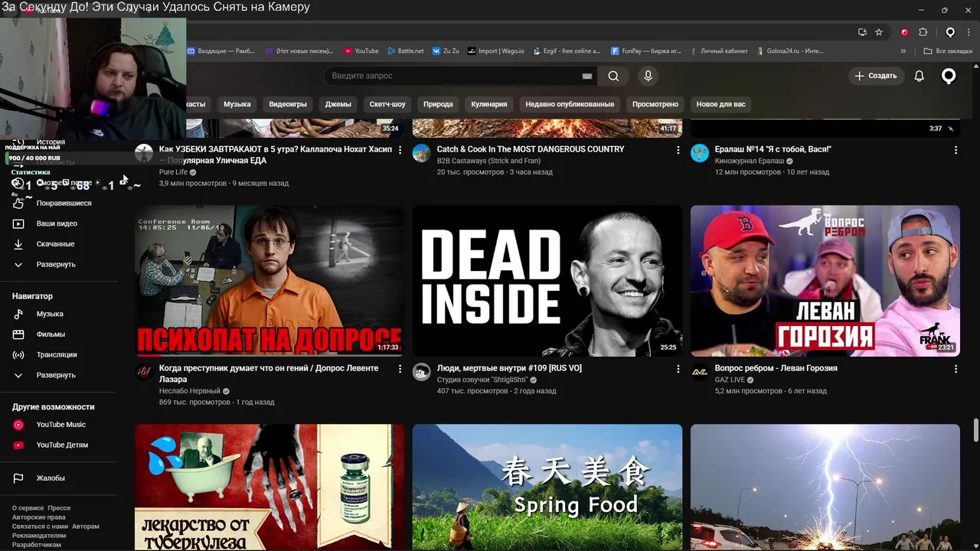
Task: Open options for Когда преступник думает video
Action: (400, 369)
